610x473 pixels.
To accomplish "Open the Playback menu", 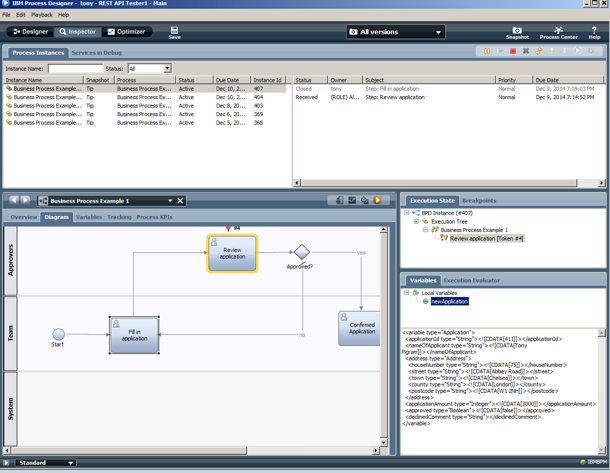I will click(42, 15).
